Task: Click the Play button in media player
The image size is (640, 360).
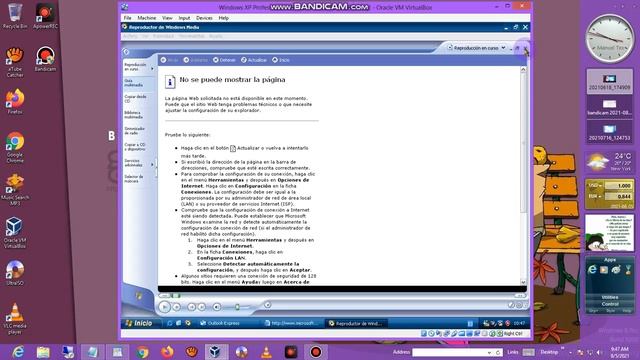Action: pyautogui.click(x=164, y=307)
